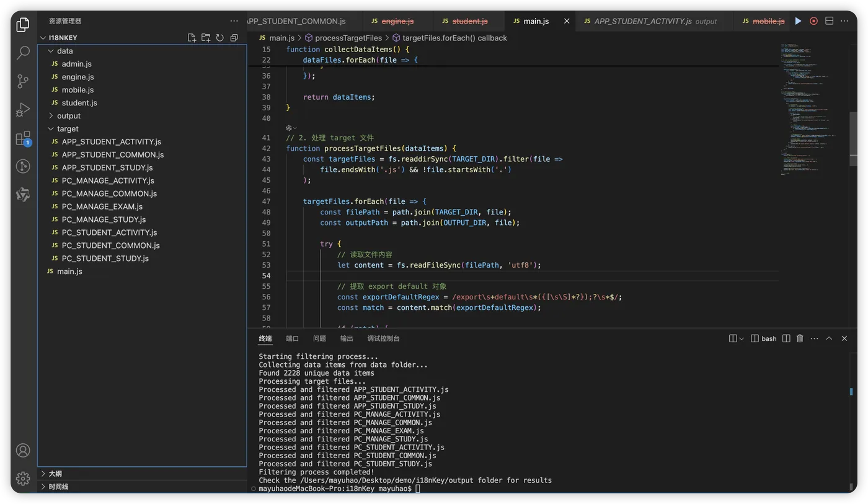Run code with the play button

coord(798,21)
